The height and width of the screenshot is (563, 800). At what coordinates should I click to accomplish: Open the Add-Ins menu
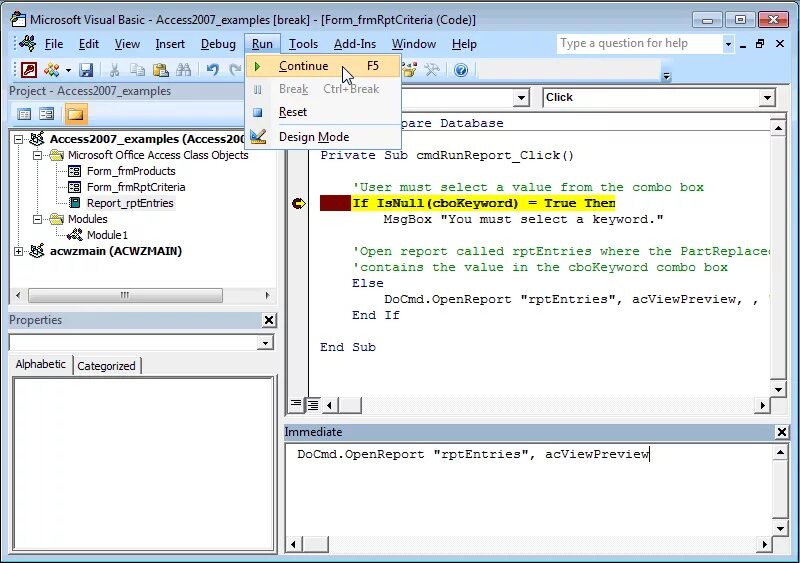[355, 44]
